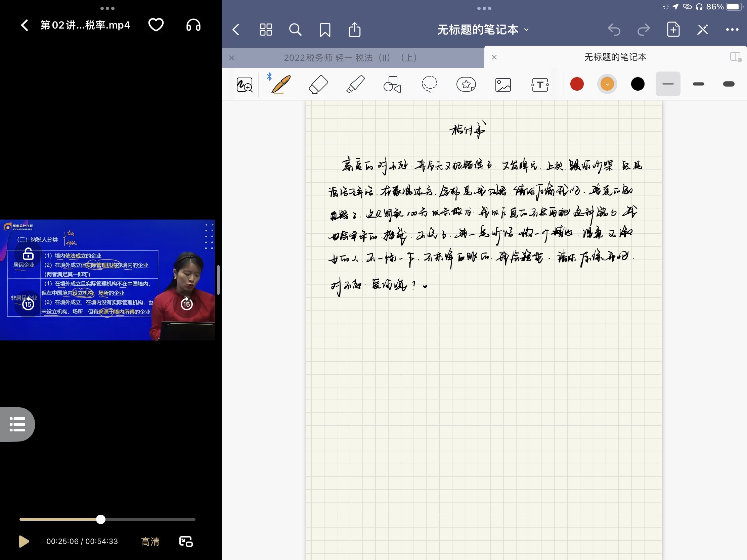Viewport: 747px width, 560px height.
Task: Choose the red pen color
Action: [577, 84]
